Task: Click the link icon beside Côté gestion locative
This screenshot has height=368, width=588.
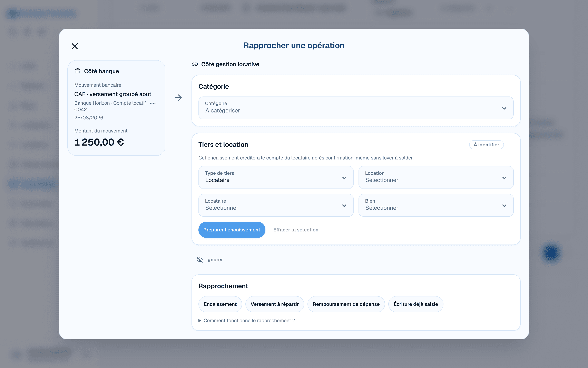Action: coord(195,64)
